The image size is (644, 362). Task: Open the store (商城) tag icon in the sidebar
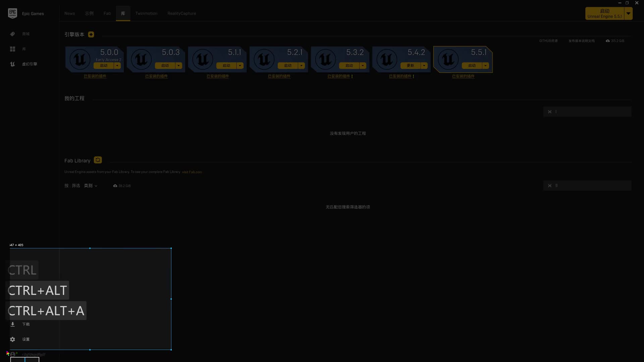[x=12, y=34]
